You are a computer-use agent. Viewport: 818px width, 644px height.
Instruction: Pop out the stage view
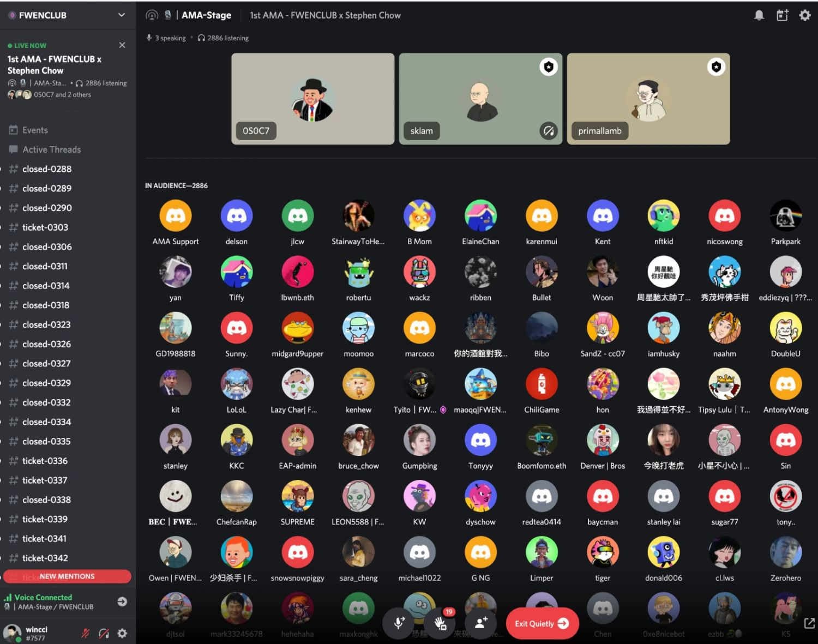pyautogui.click(x=809, y=623)
